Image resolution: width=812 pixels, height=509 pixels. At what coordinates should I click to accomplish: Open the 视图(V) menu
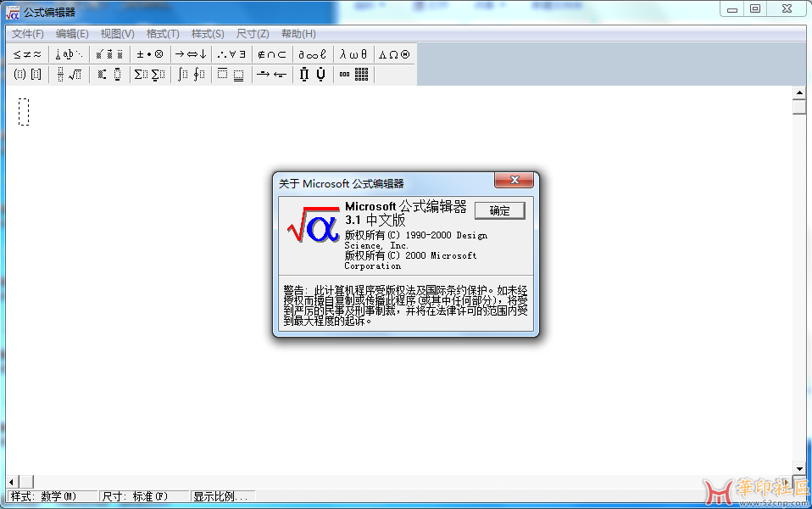[118, 34]
